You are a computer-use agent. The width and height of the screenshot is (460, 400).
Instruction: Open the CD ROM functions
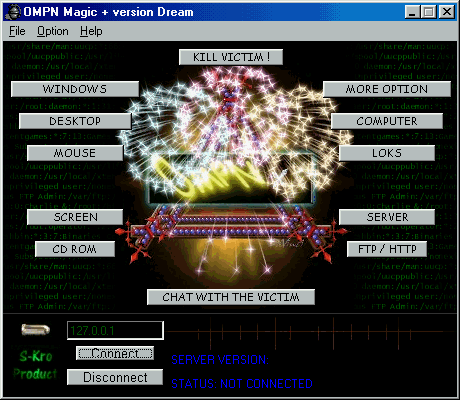click(x=75, y=249)
